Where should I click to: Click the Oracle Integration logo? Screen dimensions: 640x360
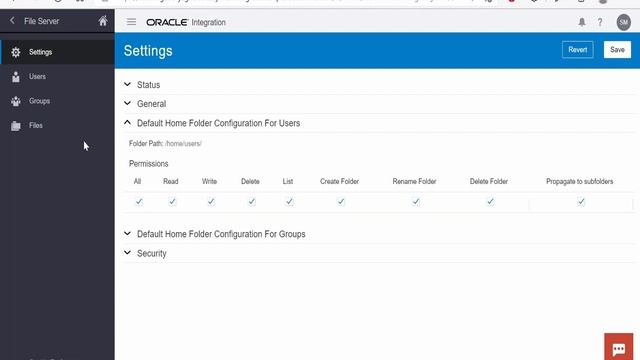pos(186,22)
